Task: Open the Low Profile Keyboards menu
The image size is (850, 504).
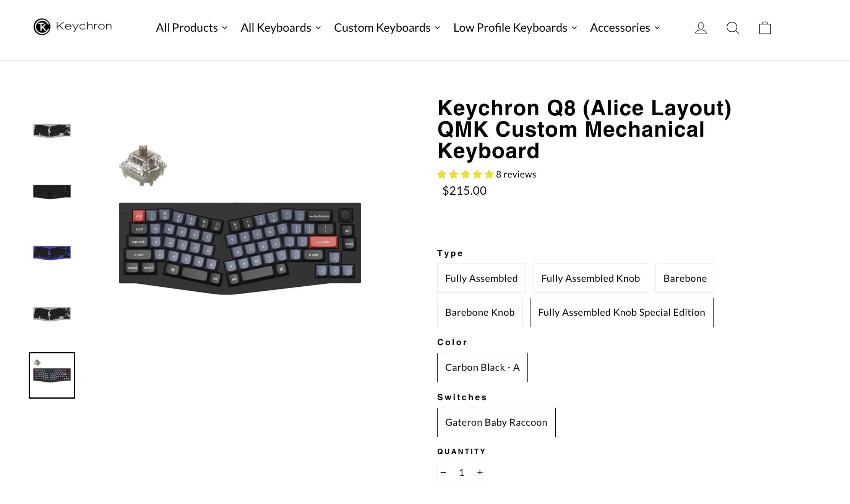Action: point(515,28)
